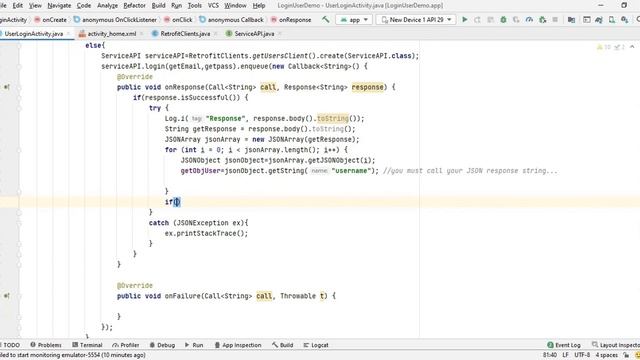Open the VCS menu
Image resolution: width=640 pixels, height=360 pixels.
tap(213, 6)
